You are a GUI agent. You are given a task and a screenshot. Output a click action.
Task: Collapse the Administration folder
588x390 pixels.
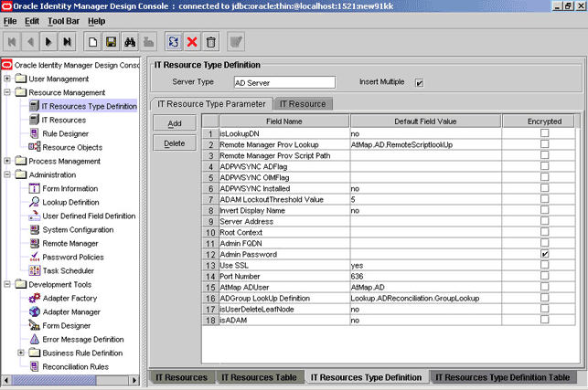tap(7, 174)
